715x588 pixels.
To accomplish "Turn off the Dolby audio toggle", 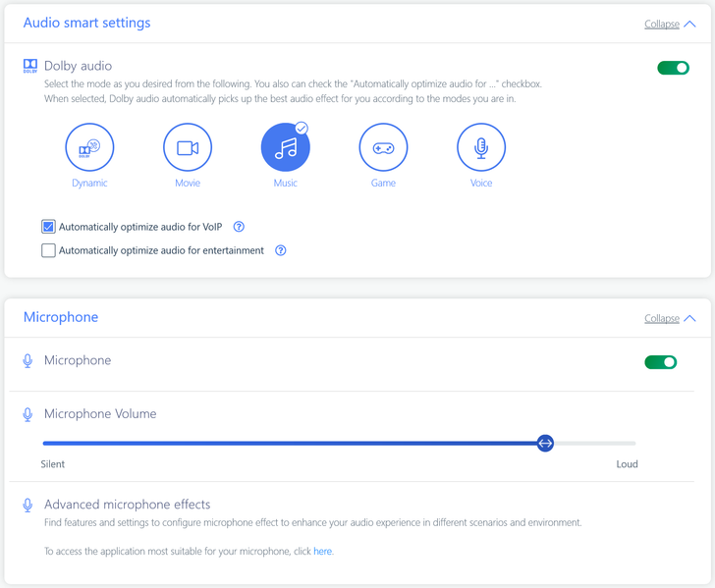I will (673, 68).
